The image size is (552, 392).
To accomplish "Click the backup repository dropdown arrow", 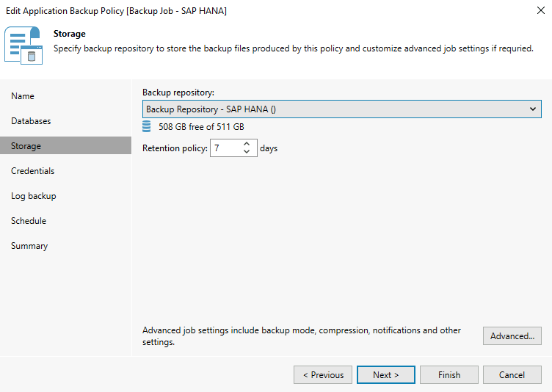I will coord(533,109).
